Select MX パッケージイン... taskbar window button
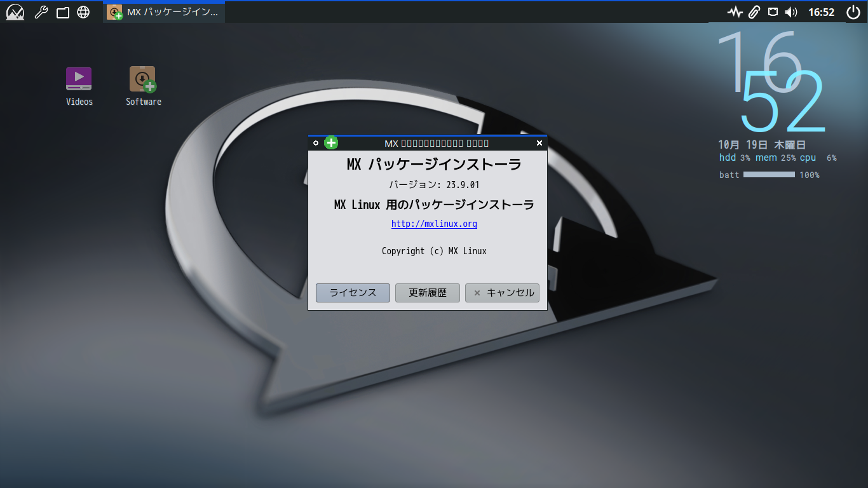868x488 pixels. tap(164, 12)
